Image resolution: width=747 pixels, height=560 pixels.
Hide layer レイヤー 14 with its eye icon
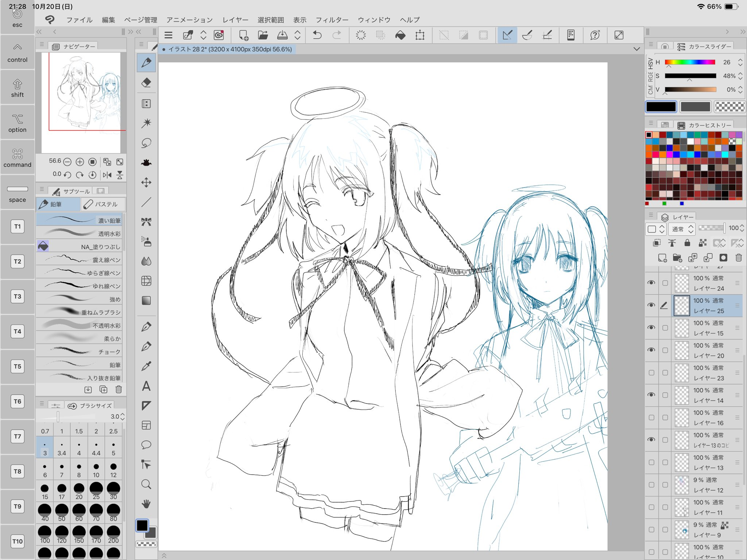point(651,395)
